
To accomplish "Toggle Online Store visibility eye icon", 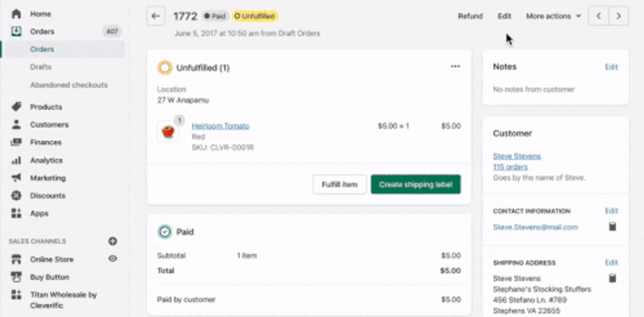I will coord(112,259).
